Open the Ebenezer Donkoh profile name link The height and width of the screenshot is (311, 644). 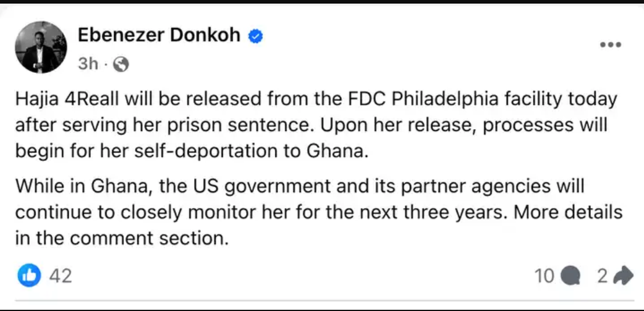tap(159, 36)
